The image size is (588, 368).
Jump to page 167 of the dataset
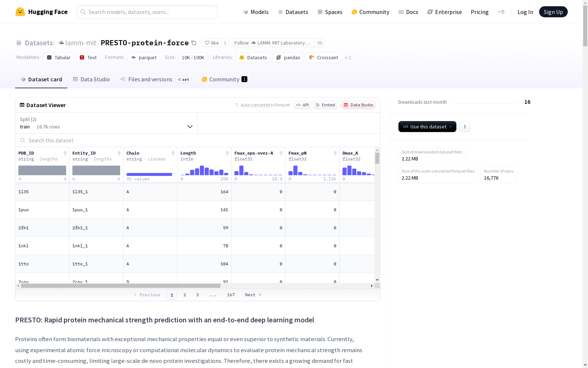[x=231, y=295]
